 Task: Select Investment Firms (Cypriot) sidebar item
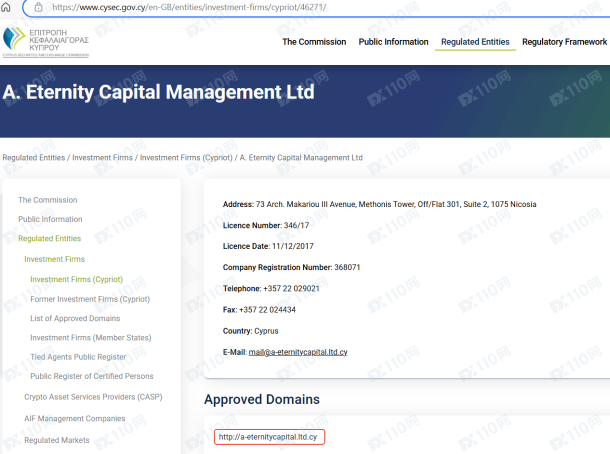click(x=77, y=279)
